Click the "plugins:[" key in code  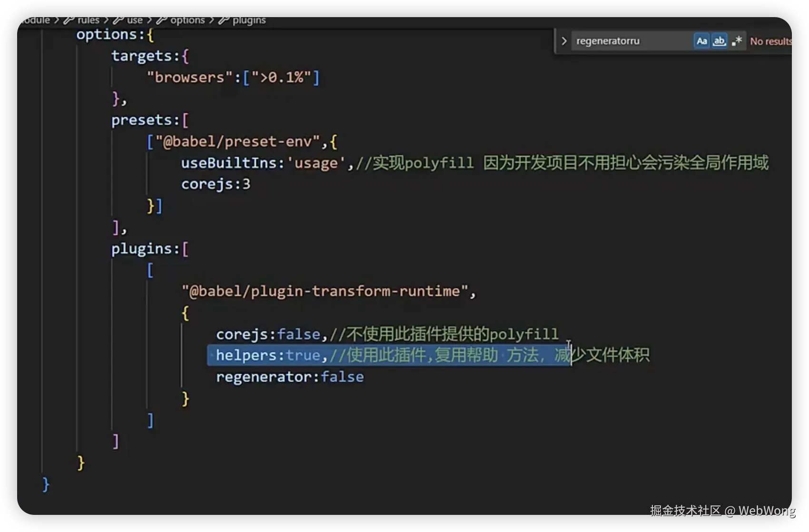pos(150,248)
